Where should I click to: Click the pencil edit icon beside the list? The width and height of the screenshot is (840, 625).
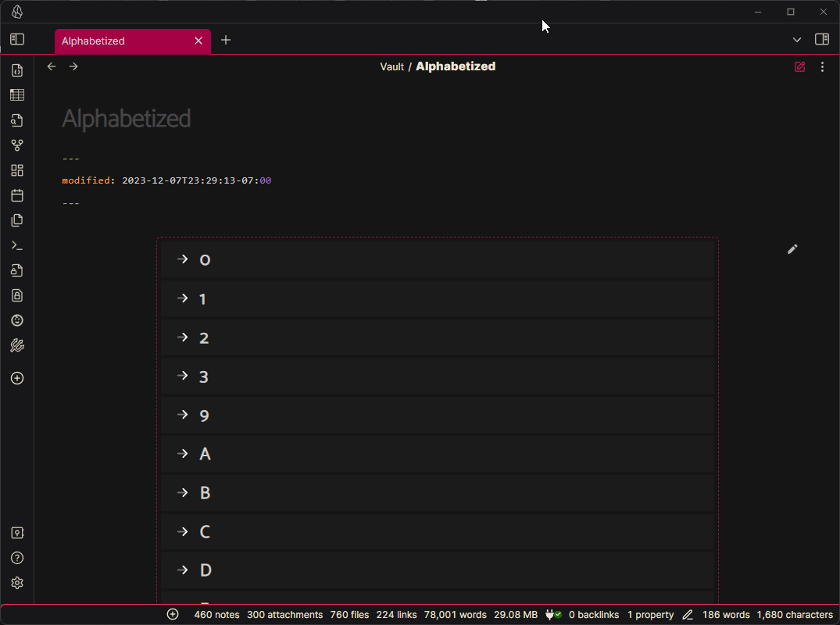(792, 249)
